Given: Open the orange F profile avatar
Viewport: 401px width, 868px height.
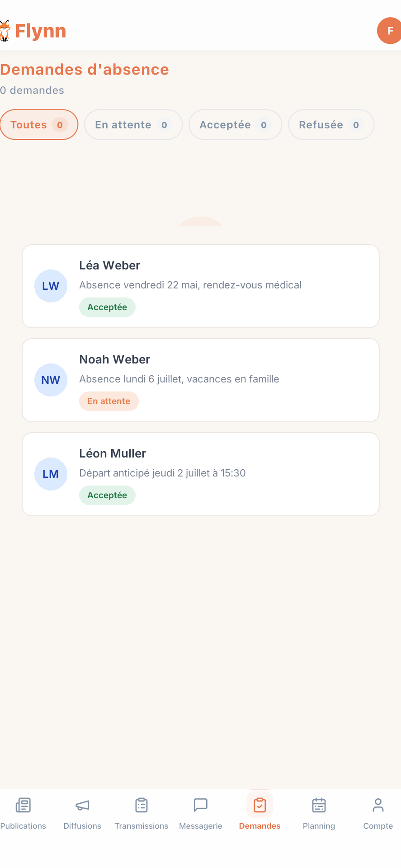Looking at the screenshot, I should click(x=389, y=31).
